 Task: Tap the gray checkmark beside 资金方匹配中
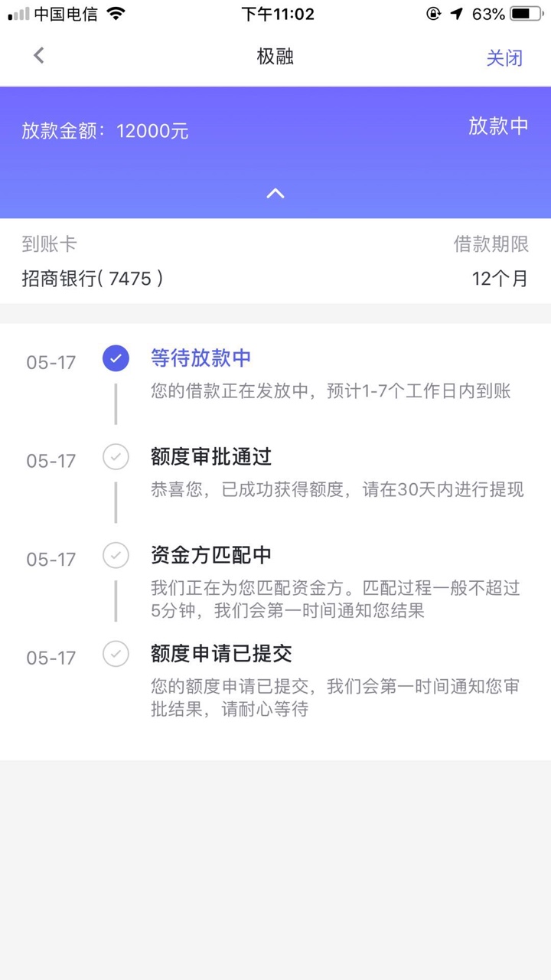click(116, 555)
